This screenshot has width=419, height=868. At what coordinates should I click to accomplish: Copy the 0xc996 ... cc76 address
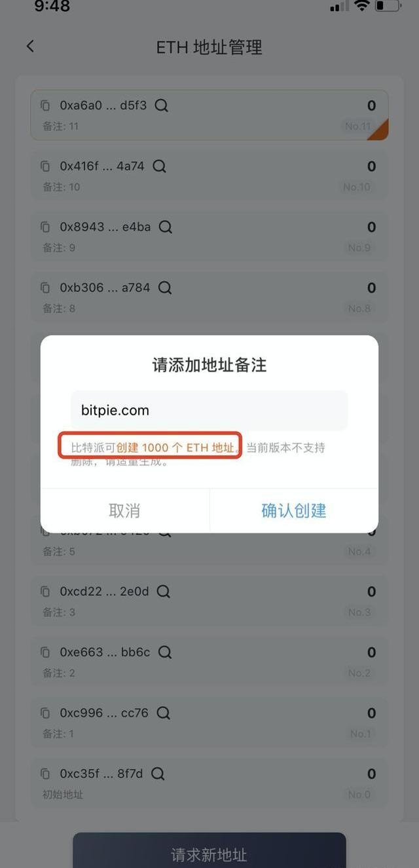coord(45,713)
